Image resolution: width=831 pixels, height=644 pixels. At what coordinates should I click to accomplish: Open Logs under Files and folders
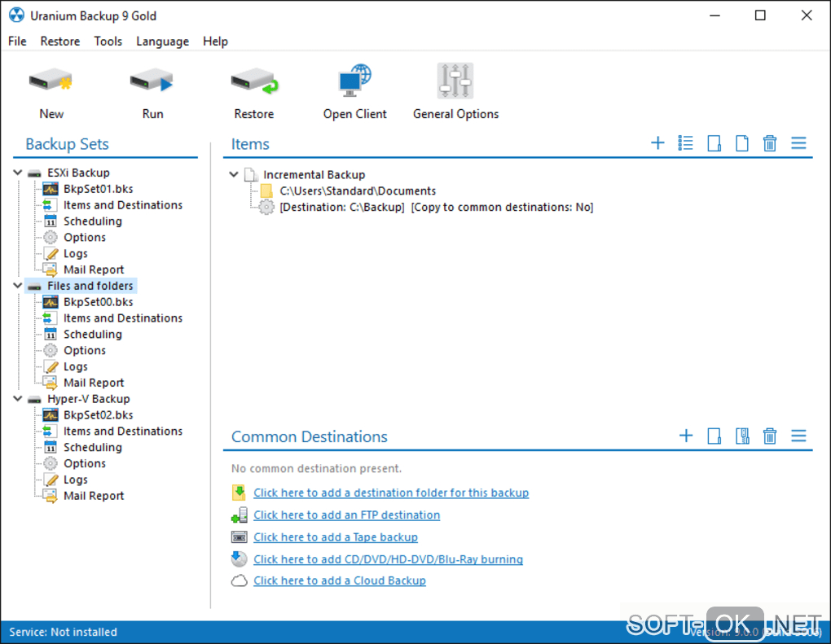(x=75, y=366)
